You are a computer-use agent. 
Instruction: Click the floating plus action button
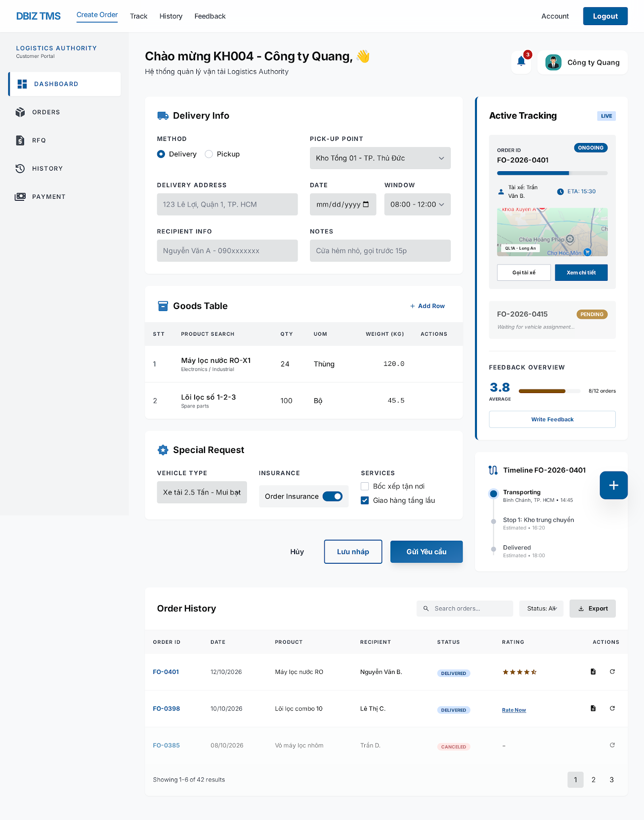tap(614, 485)
